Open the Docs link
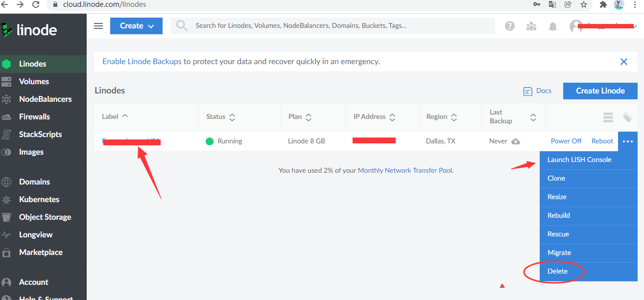 (x=538, y=91)
